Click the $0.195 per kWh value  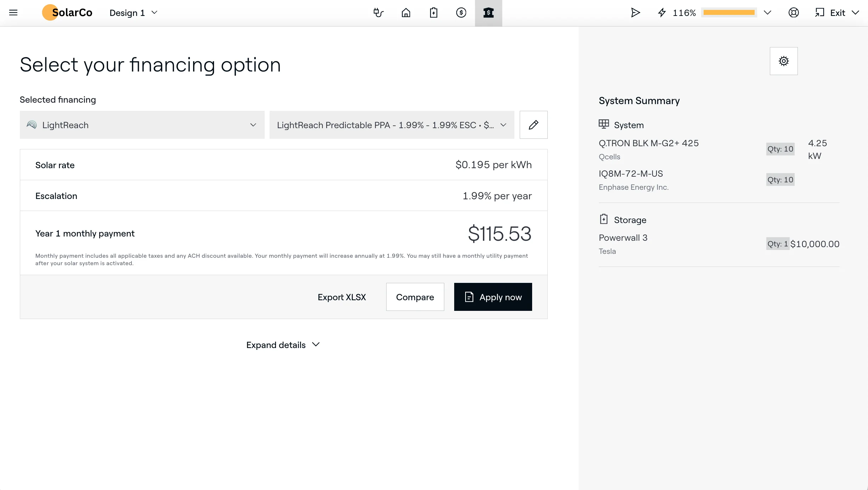494,165
